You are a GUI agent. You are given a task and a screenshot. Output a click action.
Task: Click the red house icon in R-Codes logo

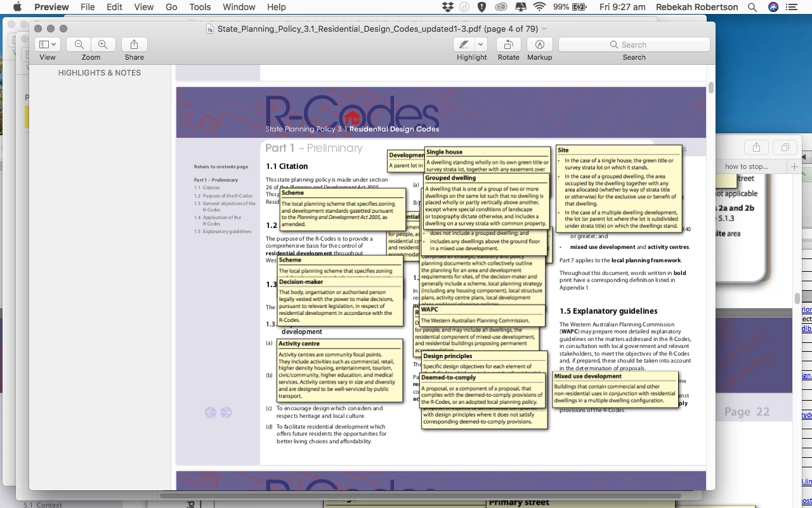point(352,117)
